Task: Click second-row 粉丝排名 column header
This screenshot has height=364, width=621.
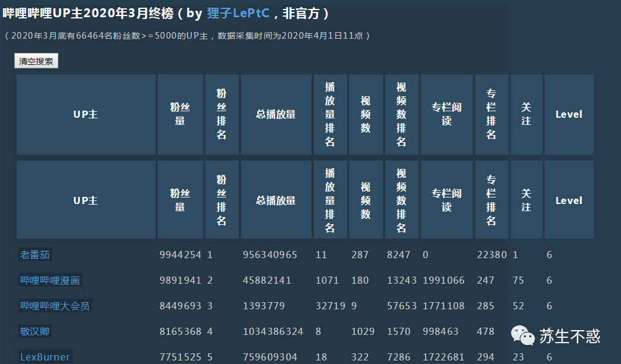Action: click(221, 200)
